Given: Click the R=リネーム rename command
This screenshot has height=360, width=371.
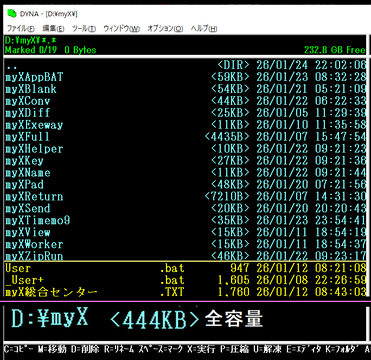Looking at the screenshot, I should click(119, 349).
